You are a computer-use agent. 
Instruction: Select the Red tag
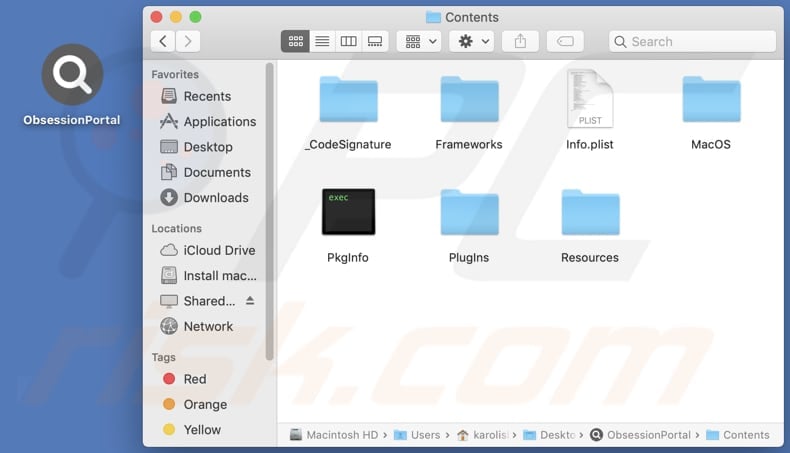[194, 379]
